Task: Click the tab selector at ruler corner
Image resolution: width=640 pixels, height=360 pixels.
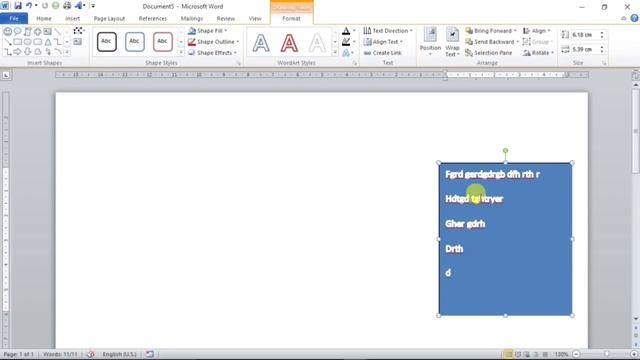Action: (x=6, y=75)
